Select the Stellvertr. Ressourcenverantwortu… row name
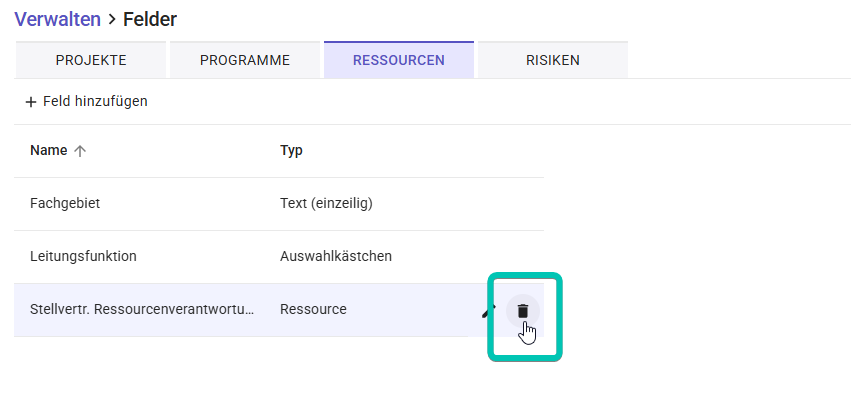The width and height of the screenshot is (851, 400). (142, 309)
